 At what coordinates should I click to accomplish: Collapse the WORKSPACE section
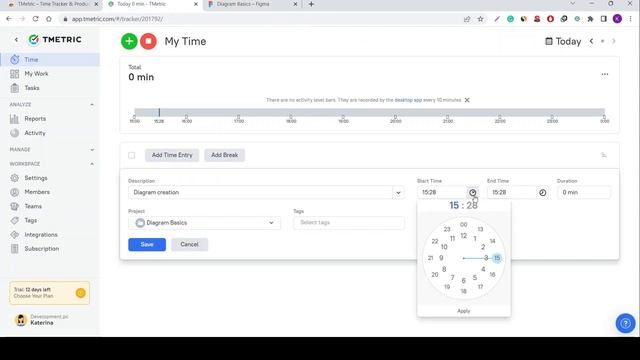(92, 164)
